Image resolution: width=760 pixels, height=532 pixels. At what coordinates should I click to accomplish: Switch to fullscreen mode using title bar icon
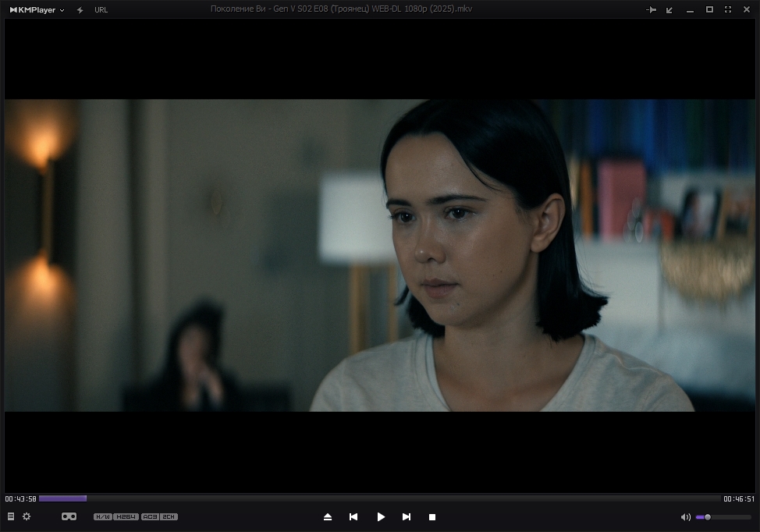point(728,9)
